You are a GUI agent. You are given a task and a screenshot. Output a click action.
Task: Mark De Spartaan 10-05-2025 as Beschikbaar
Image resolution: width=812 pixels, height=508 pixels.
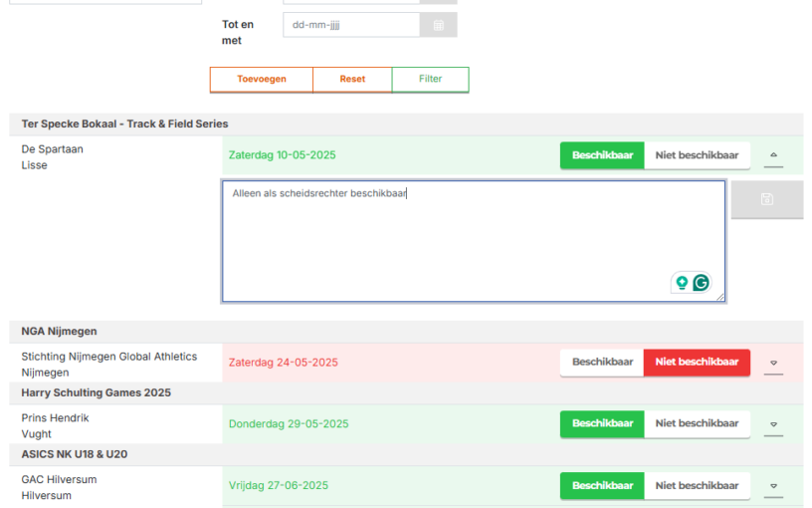602,155
